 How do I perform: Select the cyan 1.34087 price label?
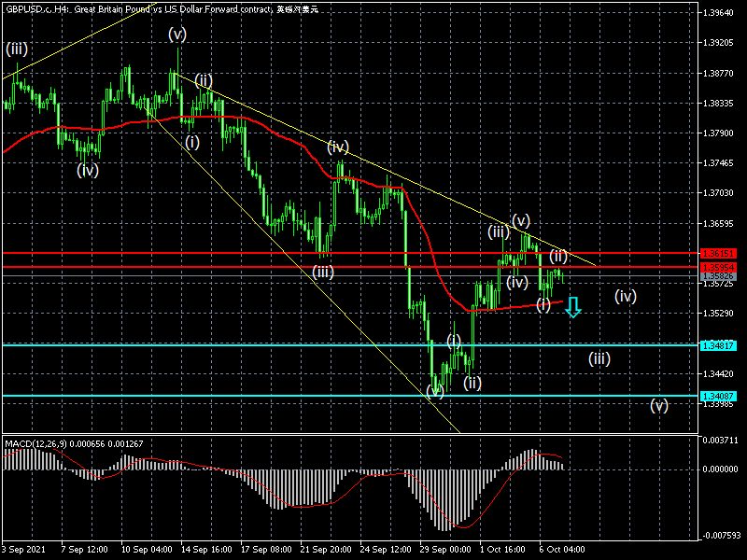719,397
